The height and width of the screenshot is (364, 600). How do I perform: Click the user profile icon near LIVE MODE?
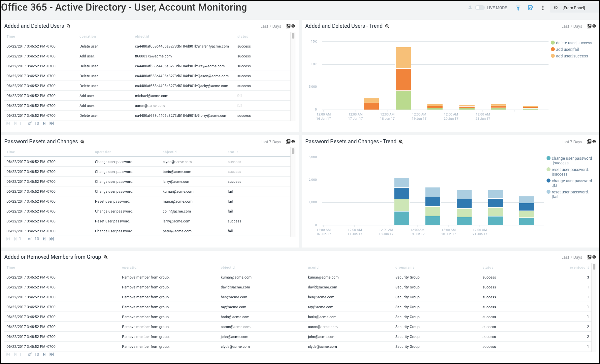(x=470, y=7)
